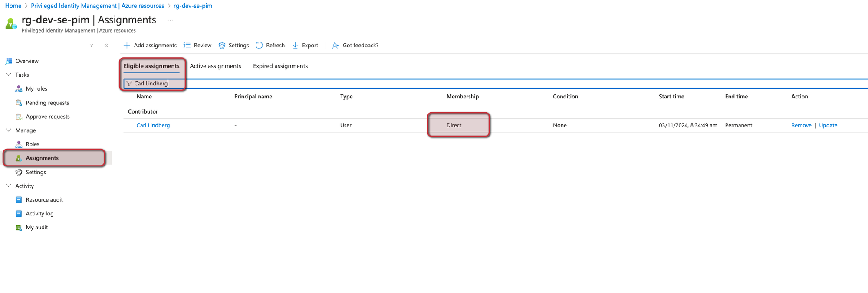Image resolution: width=868 pixels, height=293 pixels.
Task: Go to Home breadcrumb
Action: pos(13,6)
